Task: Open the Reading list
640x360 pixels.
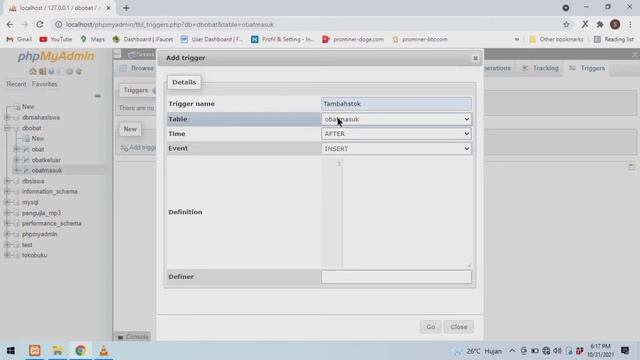Action: point(614,40)
